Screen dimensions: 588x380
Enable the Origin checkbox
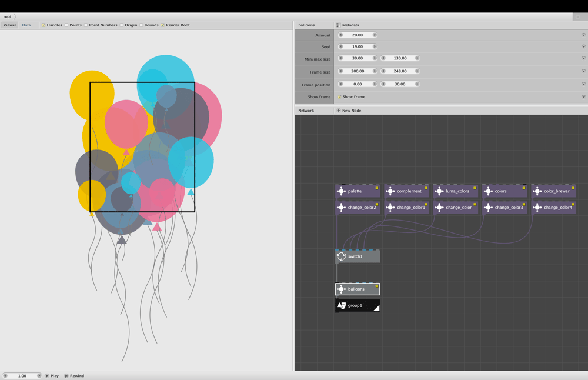122,25
